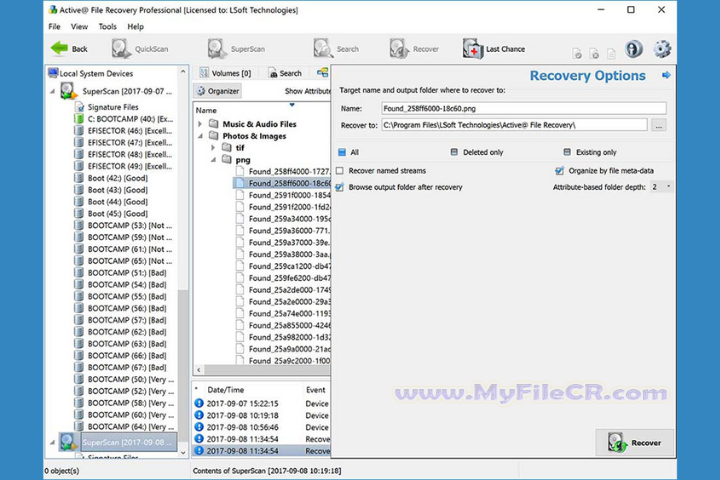Switch to the Volumes [0] tab
The width and height of the screenshot is (720, 480).
[225, 73]
